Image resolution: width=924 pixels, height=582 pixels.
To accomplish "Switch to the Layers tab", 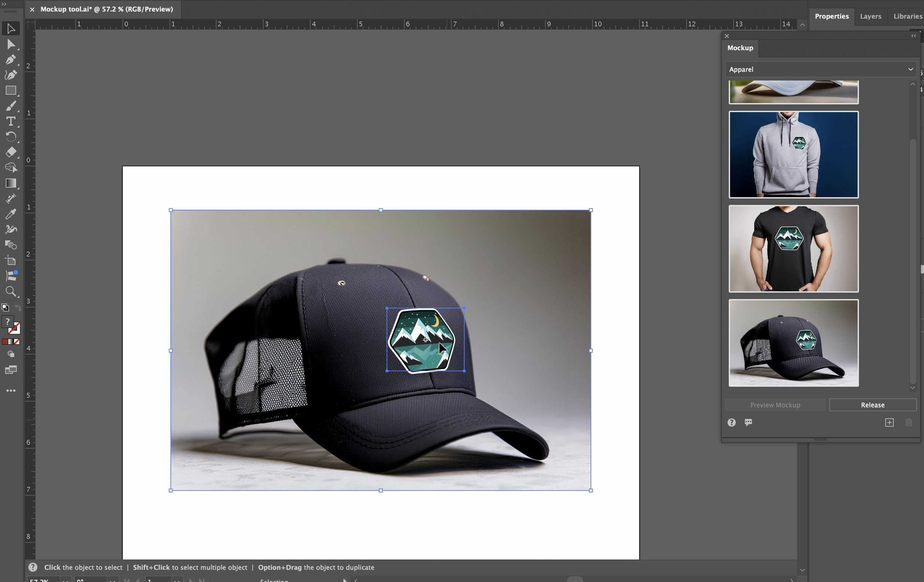I will tap(870, 16).
